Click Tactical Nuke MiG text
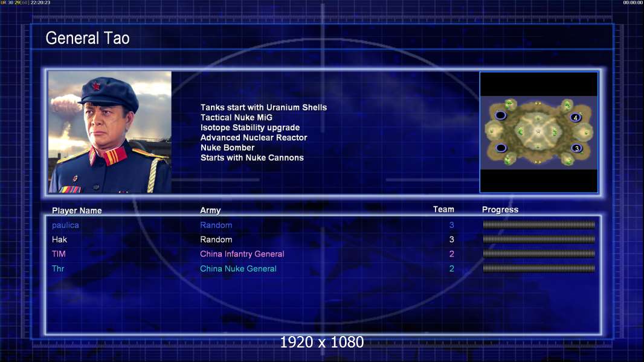Screen dimensions: 644x362 click(x=237, y=117)
